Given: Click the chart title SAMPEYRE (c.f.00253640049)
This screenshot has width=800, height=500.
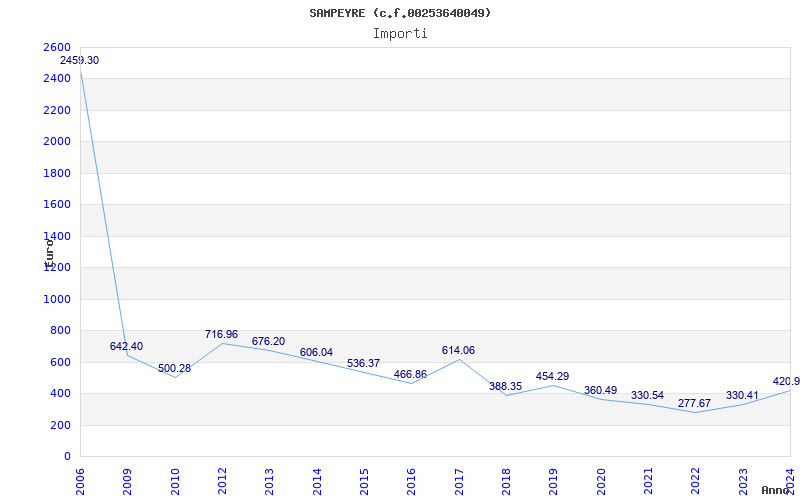Looking at the screenshot, I should (400, 13).
